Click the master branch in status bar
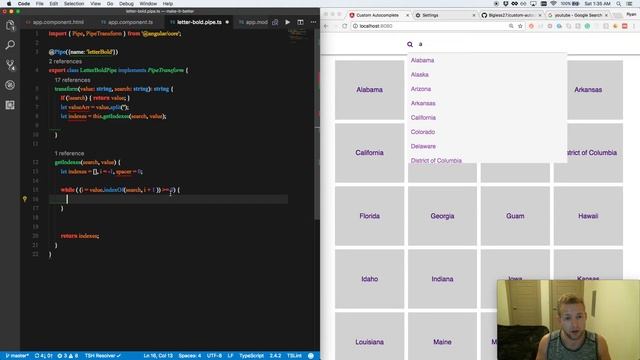640x360 pixels. tap(17, 356)
